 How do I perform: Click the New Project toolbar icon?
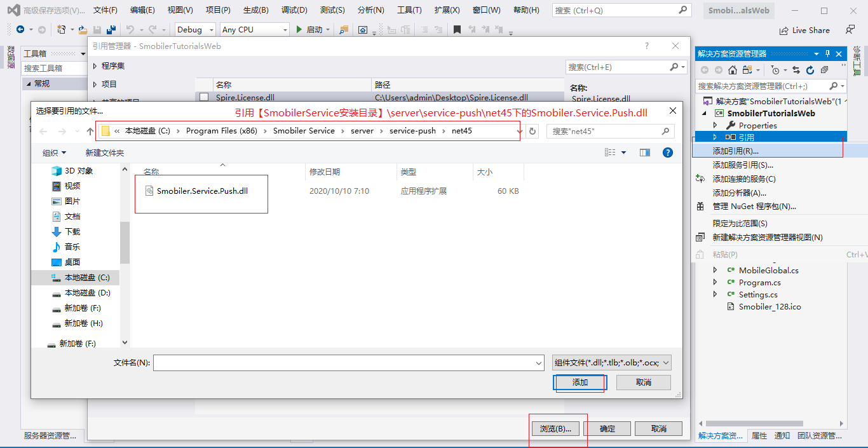(62, 30)
